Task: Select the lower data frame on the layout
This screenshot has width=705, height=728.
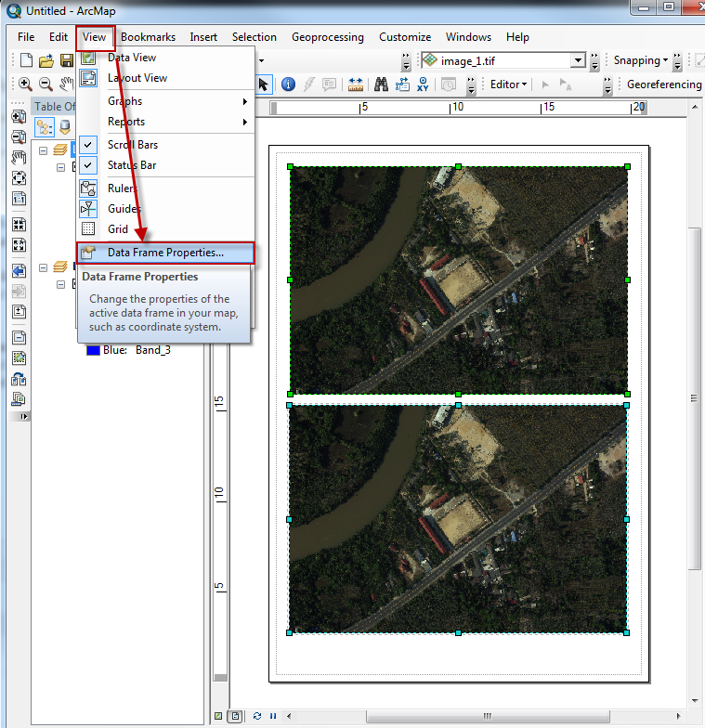Action: coord(458,519)
